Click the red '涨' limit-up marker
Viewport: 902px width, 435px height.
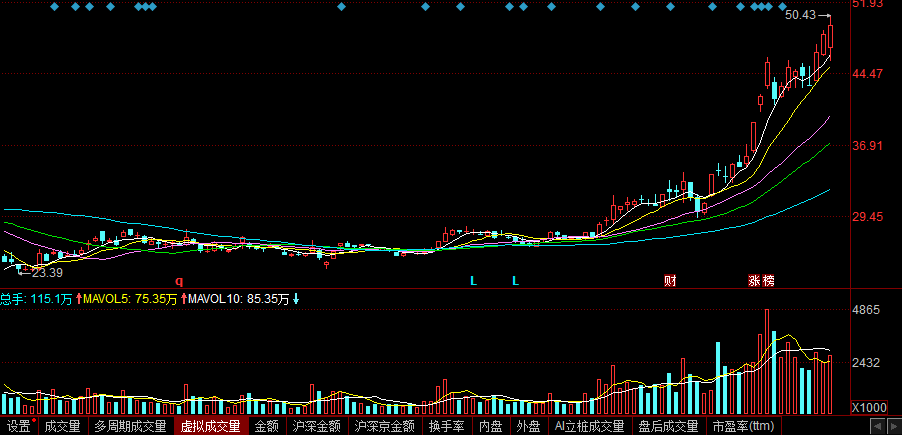[754, 282]
